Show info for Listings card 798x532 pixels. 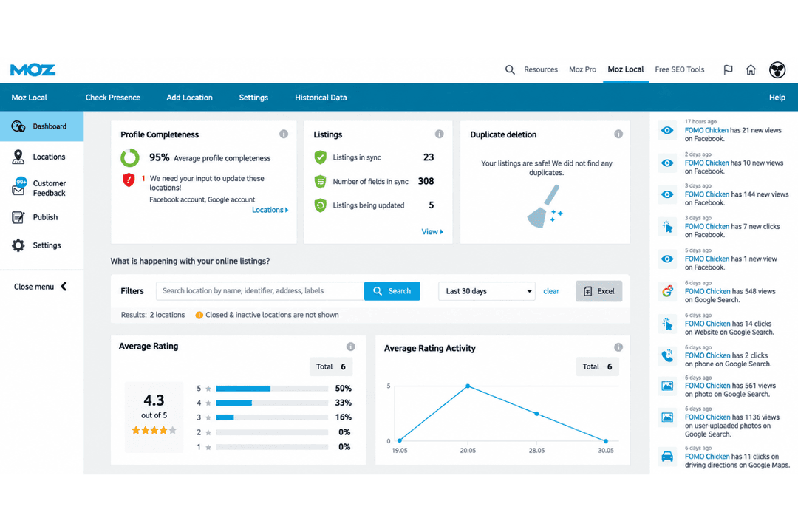click(439, 134)
